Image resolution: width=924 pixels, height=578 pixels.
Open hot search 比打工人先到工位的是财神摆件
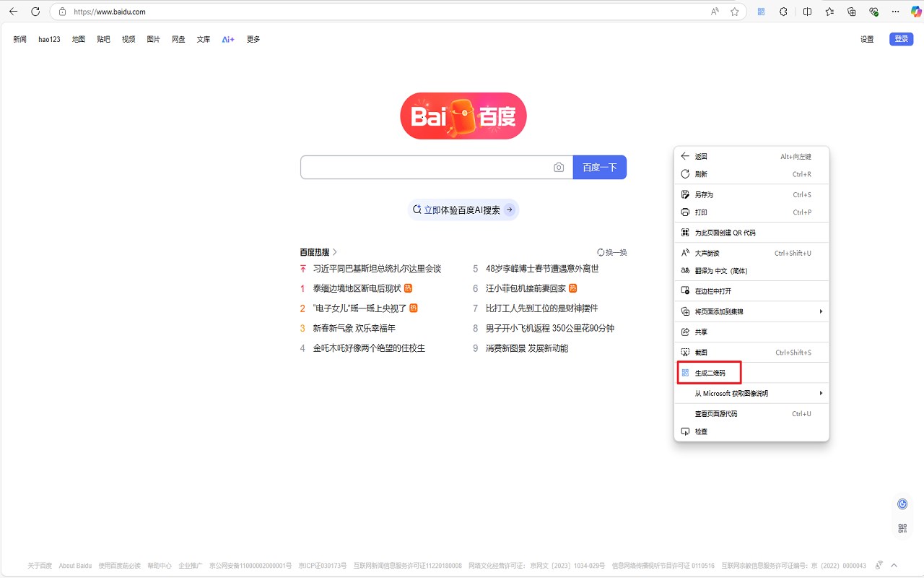(x=541, y=309)
